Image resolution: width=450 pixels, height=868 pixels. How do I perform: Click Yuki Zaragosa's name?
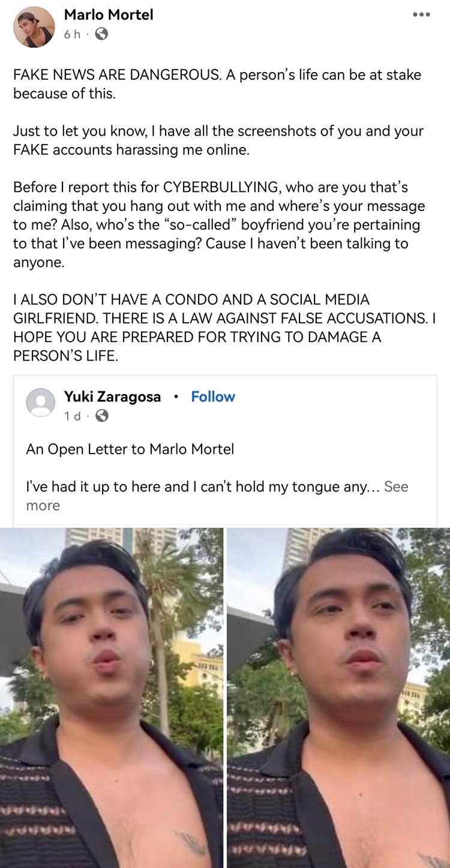(x=112, y=397)
